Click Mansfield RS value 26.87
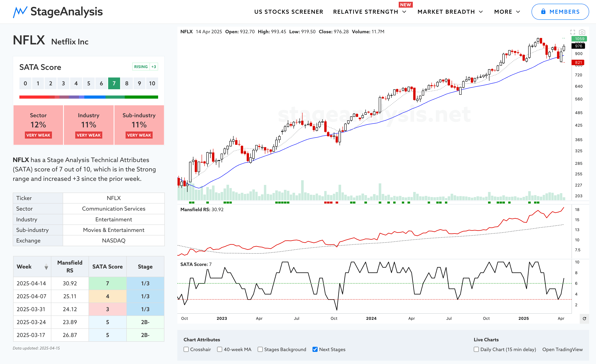596x364 pixels. [70, 335]
